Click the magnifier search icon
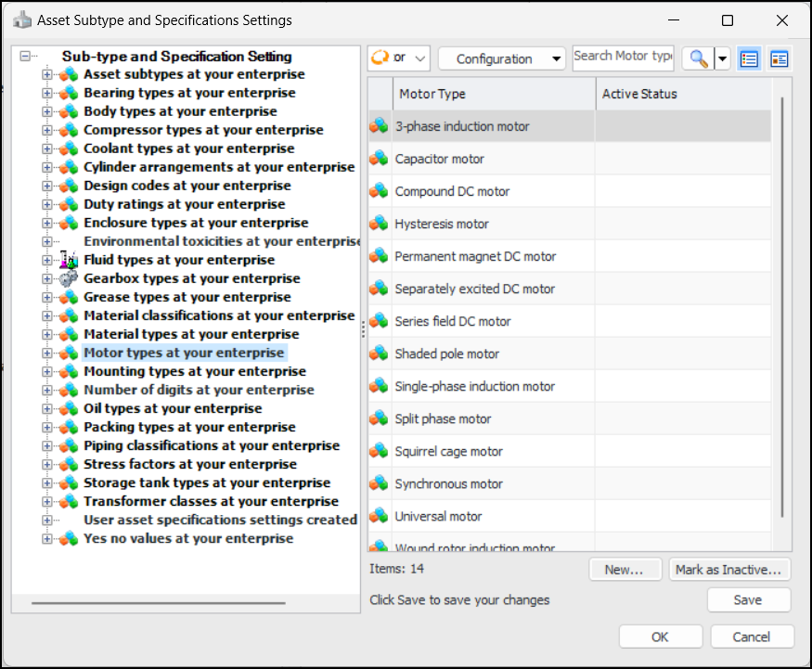This screenshot has height=669, width=812. click(x=698, y=58)
